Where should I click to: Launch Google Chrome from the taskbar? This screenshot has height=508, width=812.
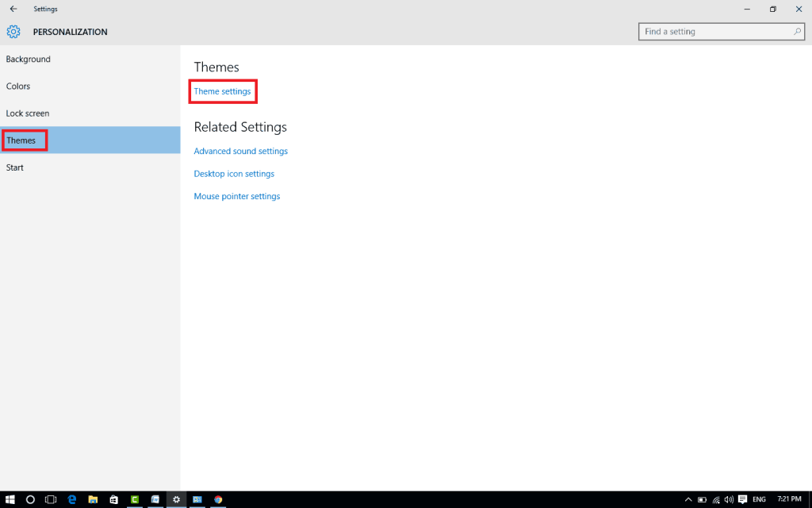[218, 499]
